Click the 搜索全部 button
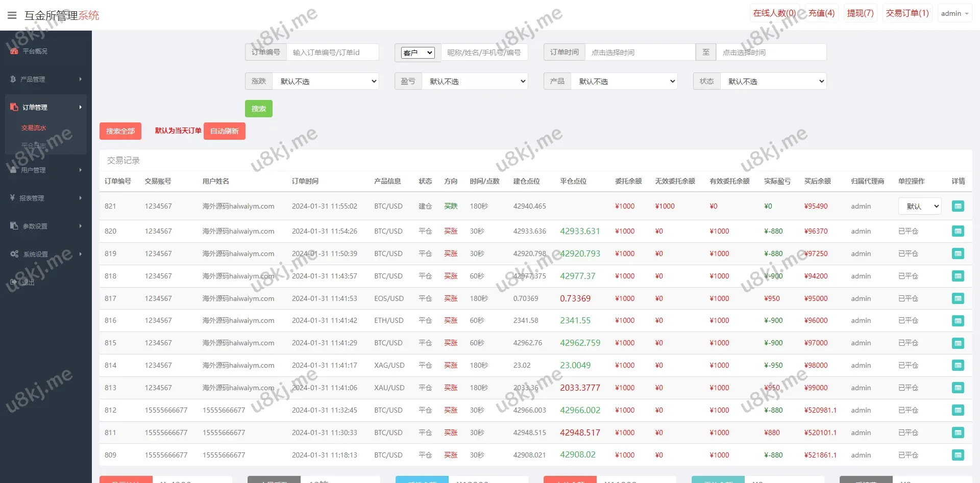Image resolution: width=980 pixels, height=483 pixels. [120, 131]
